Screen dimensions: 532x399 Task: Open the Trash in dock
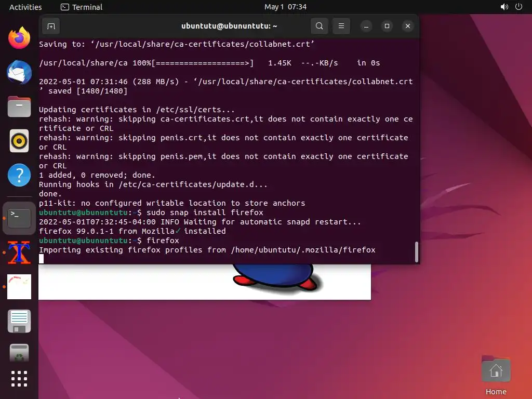coord(19,353)
